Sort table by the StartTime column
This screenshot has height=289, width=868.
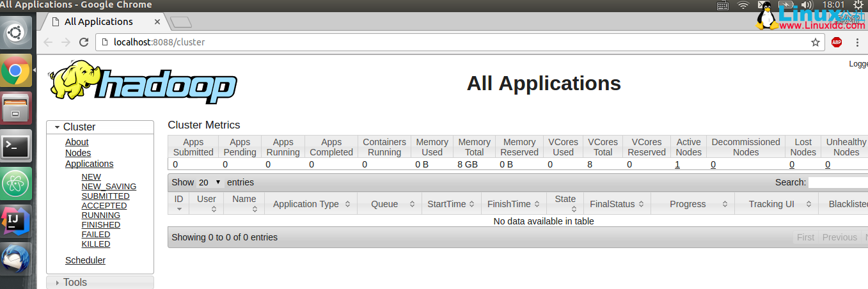(x=452, y=204)
